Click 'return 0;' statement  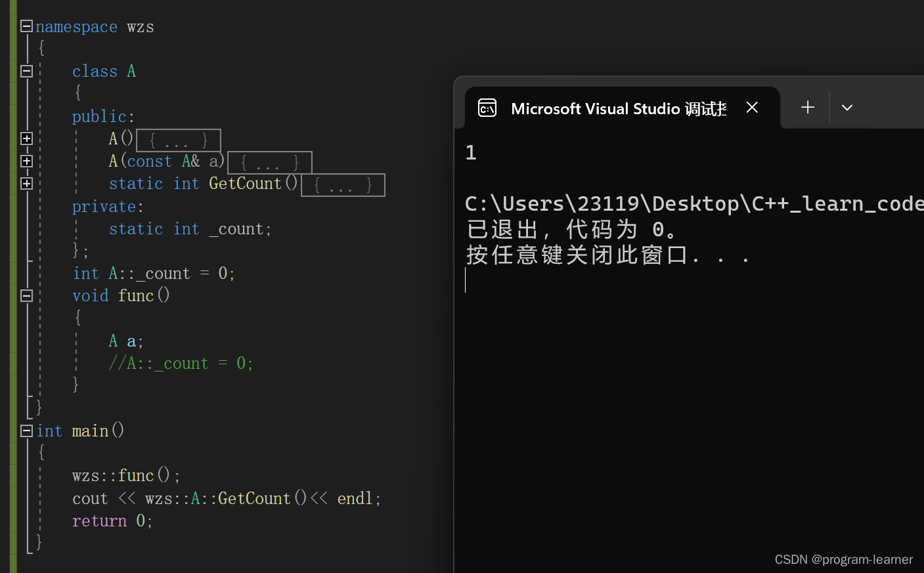112,521
